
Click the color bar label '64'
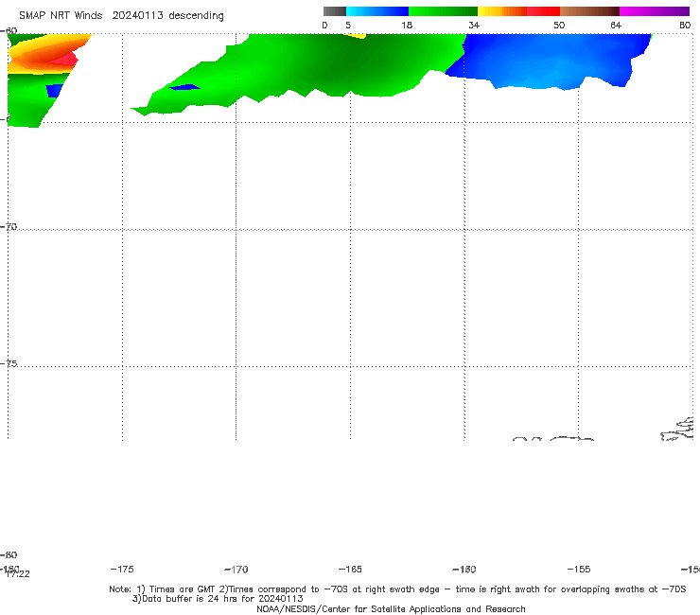(616, 25)
